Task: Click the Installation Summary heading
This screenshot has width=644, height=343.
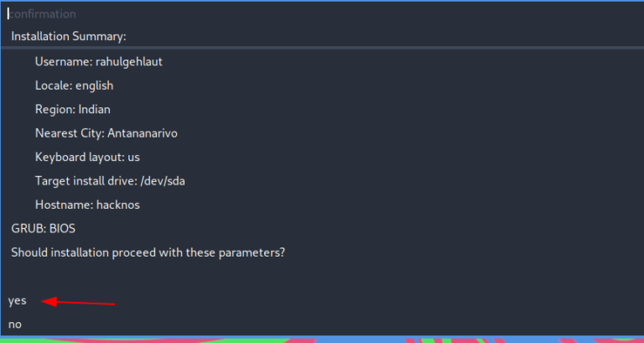Action: 69,36
